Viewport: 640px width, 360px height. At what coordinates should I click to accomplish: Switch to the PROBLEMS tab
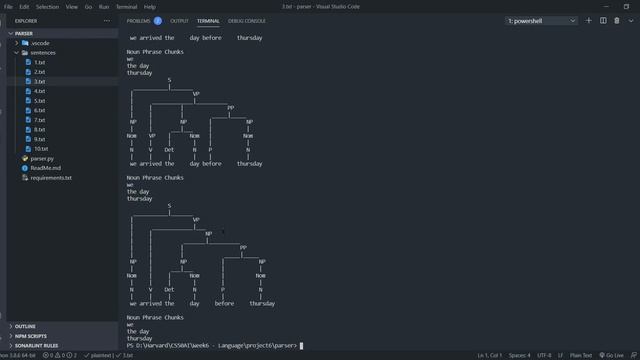pyautogui.click(x=138, y=21)
